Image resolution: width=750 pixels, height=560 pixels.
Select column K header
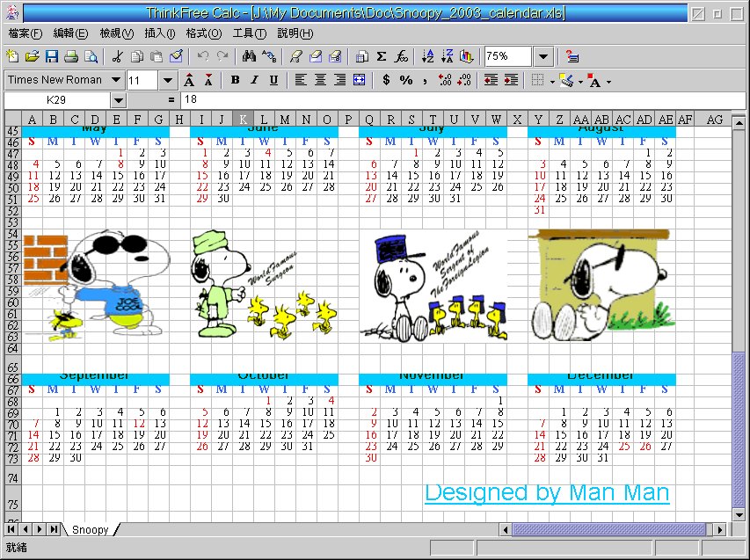(243, 119)
